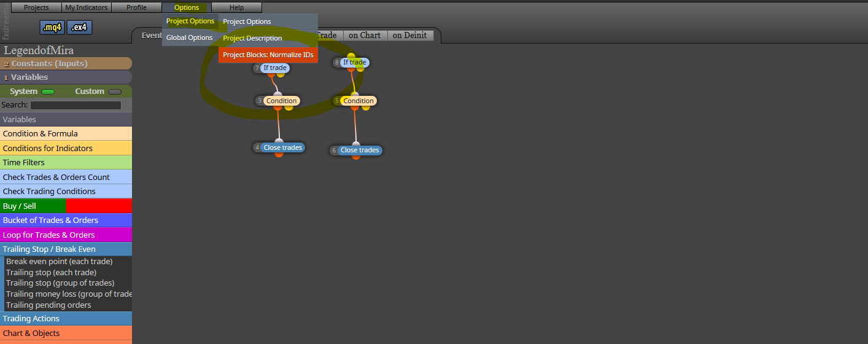This screenshot has height=344, width=868.
Task: Select Close trades block number 6
Action: (360, 150)
